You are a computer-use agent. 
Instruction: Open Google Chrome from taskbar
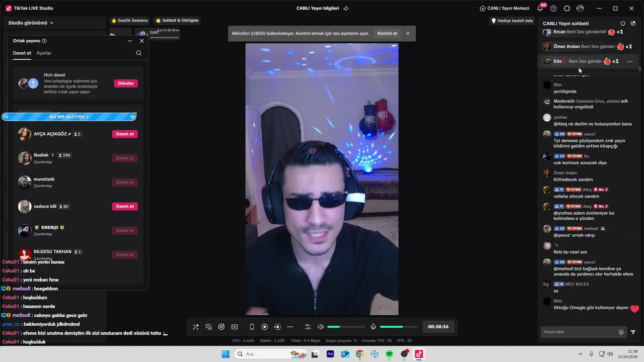click(360, 354)
